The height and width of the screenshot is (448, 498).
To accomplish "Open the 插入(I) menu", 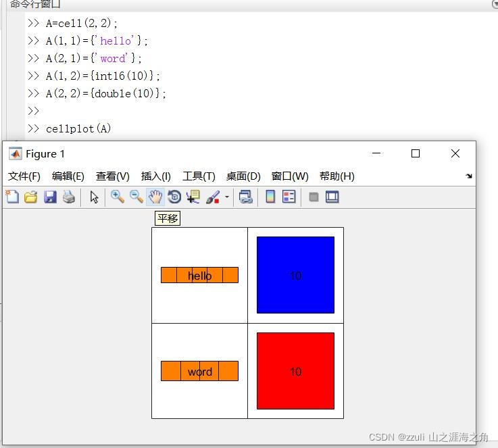I will coord(156,176).
